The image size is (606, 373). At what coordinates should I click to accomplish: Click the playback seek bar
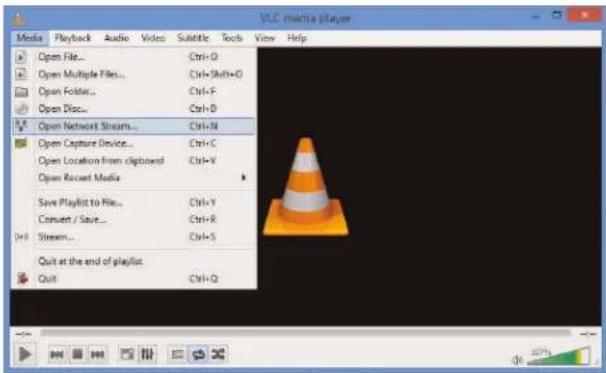pyautogui.click(x=305, y=333)
